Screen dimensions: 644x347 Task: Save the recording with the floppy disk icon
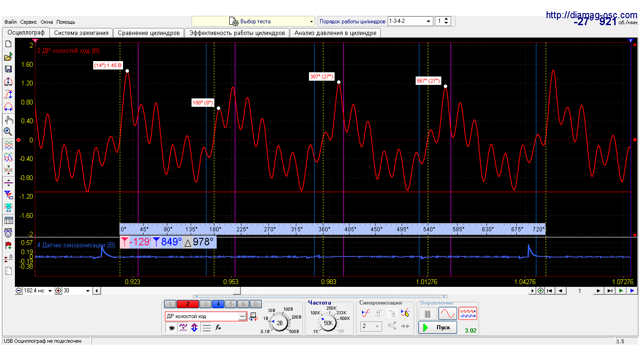point(8,69)
